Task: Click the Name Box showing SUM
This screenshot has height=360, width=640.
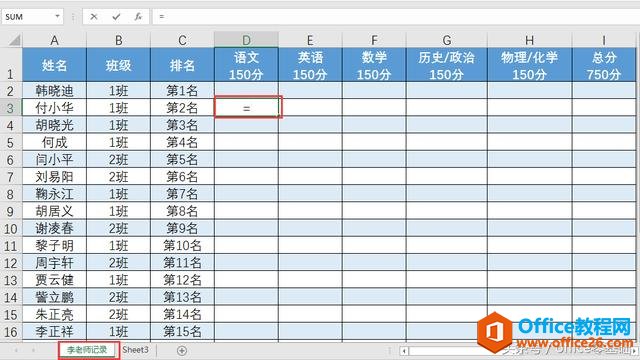Action: click(28, 17)
